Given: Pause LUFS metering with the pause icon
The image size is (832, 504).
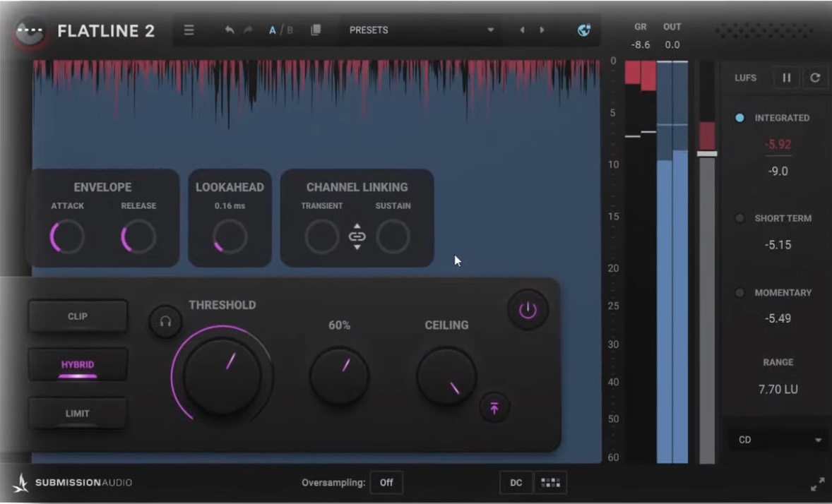Looking at the screenshot, I should [x=786, y=78].
